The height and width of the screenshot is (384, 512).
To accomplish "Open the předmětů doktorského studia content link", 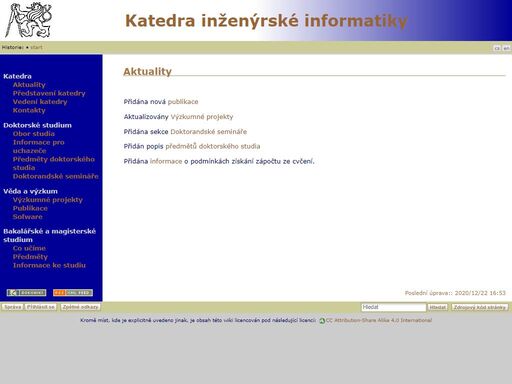I will pos(213,146).
